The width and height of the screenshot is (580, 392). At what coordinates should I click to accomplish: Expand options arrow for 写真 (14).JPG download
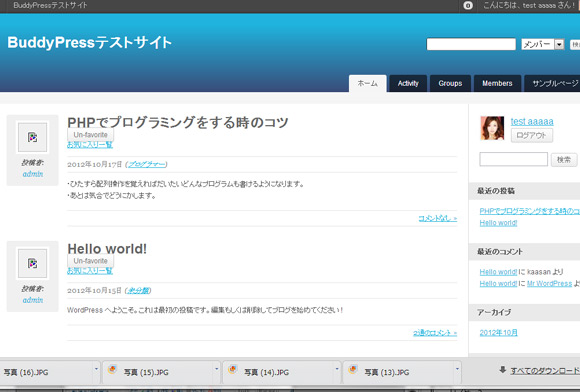[x=337, y=369]
